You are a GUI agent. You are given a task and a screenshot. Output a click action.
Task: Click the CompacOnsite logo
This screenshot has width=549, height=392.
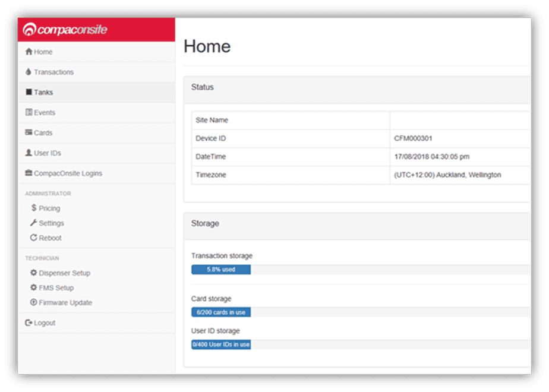[65, 30]
